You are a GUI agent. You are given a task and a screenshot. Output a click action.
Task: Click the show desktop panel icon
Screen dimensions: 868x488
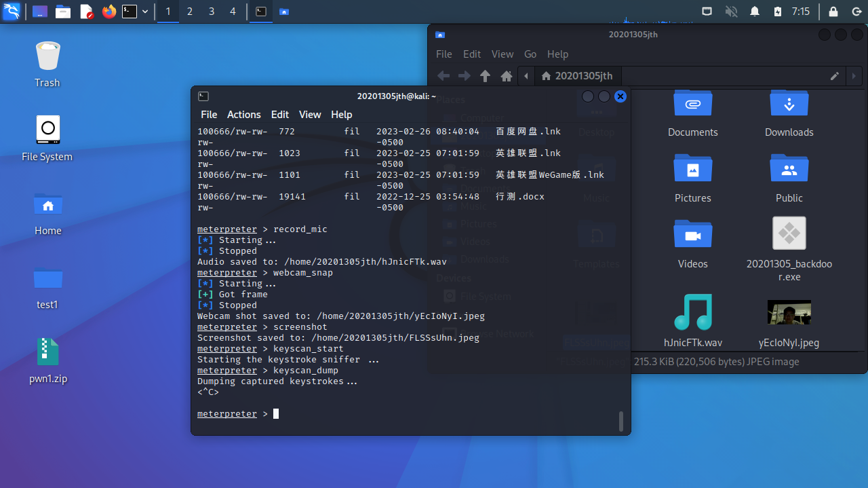[40, 12]
